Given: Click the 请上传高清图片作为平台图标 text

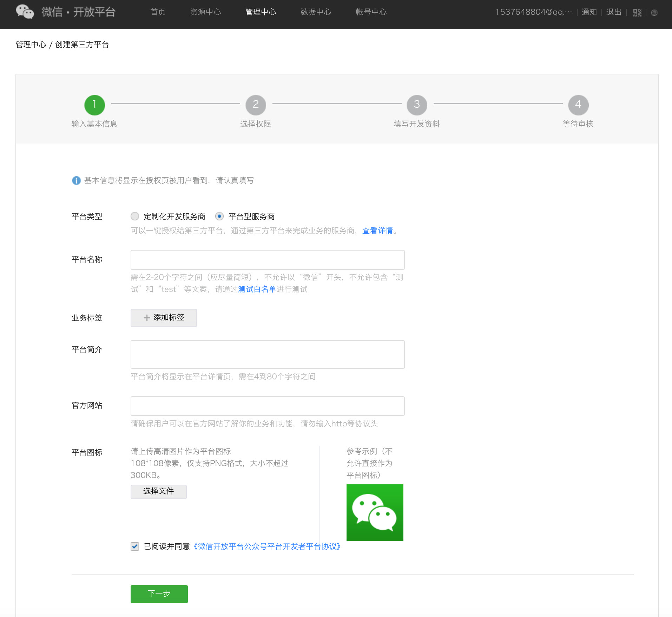Looking at the screenshot, I should 181,451.
